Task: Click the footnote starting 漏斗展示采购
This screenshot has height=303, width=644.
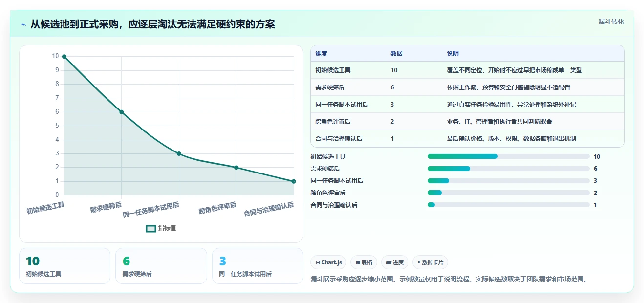Action: (449, 280)
